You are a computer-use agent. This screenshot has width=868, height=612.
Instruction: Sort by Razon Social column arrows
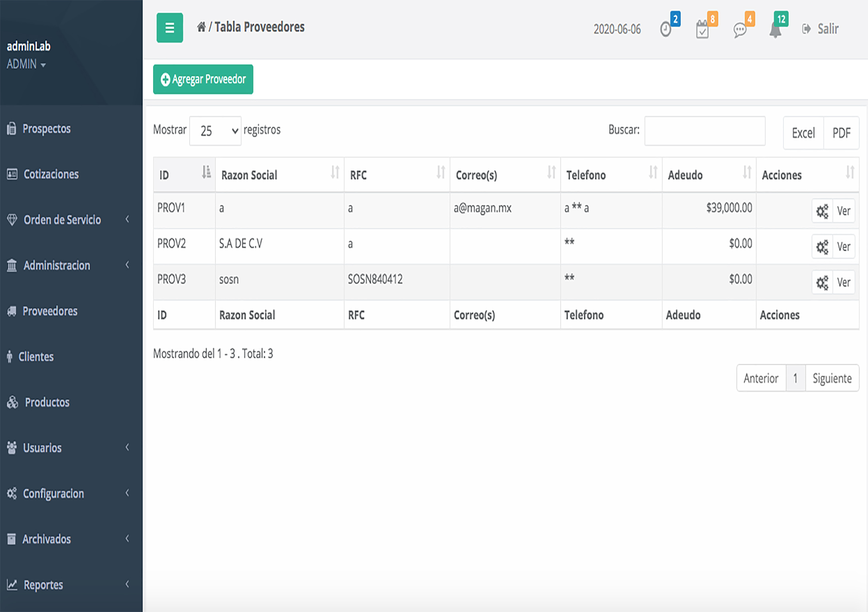335,172
